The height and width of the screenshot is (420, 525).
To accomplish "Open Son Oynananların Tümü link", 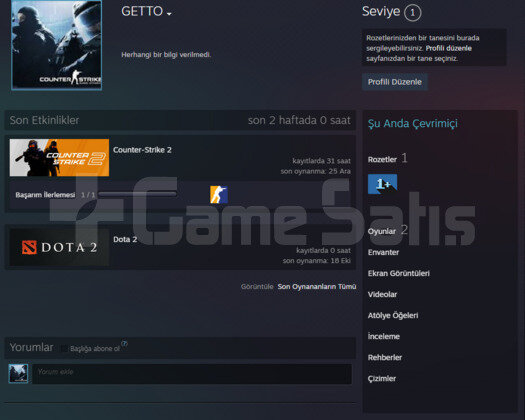I will click(x=317, y=287).
